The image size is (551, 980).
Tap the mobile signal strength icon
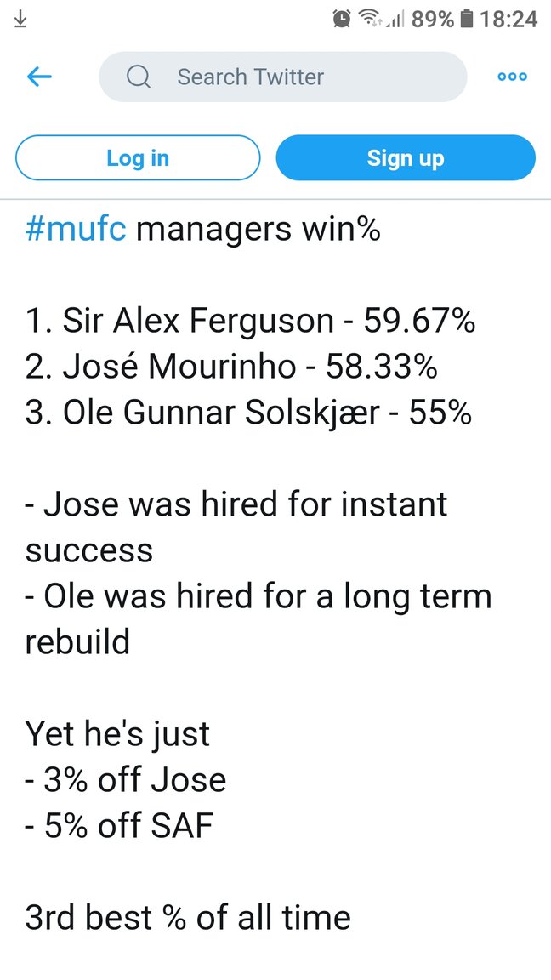(394, 18)
